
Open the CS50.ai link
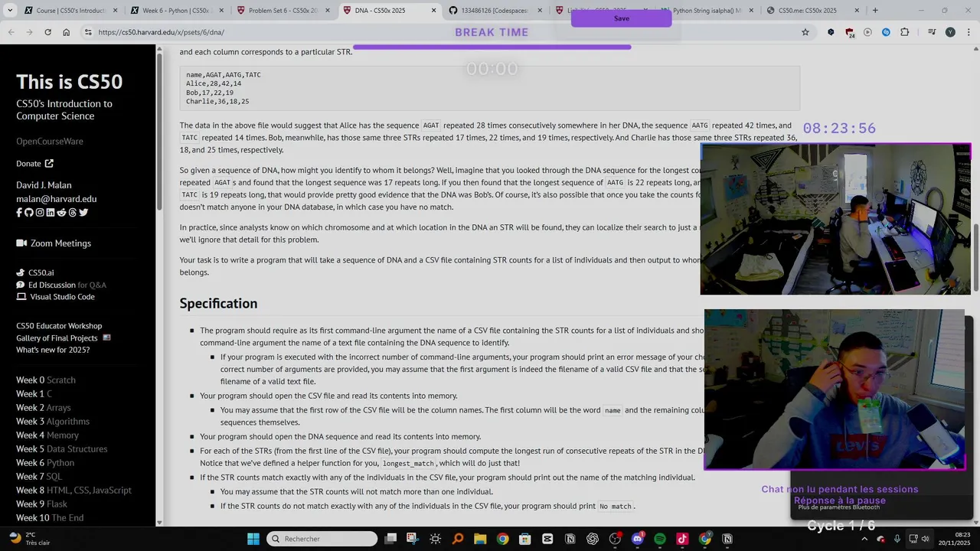(35, 272)
